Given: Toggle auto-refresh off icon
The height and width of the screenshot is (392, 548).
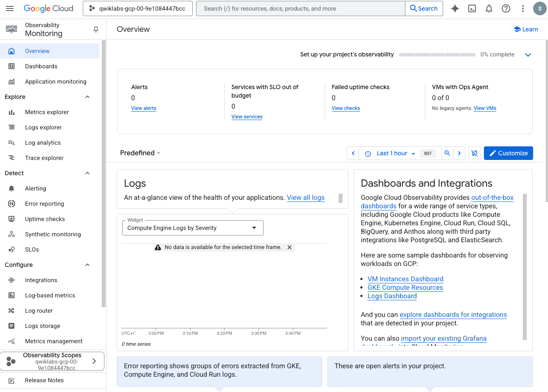Looking at the screenshot, I should tap(475, 153).
